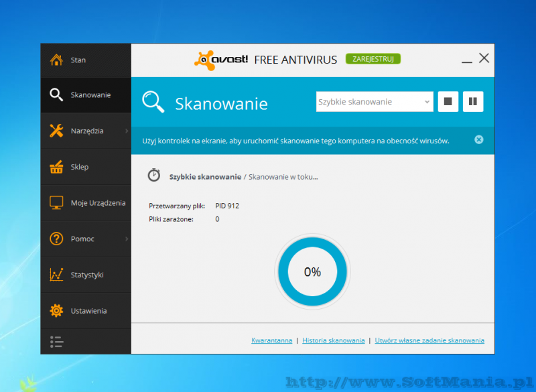536x392 pixels.
Task: Click the house icon next to Stan
Action: 56,60
